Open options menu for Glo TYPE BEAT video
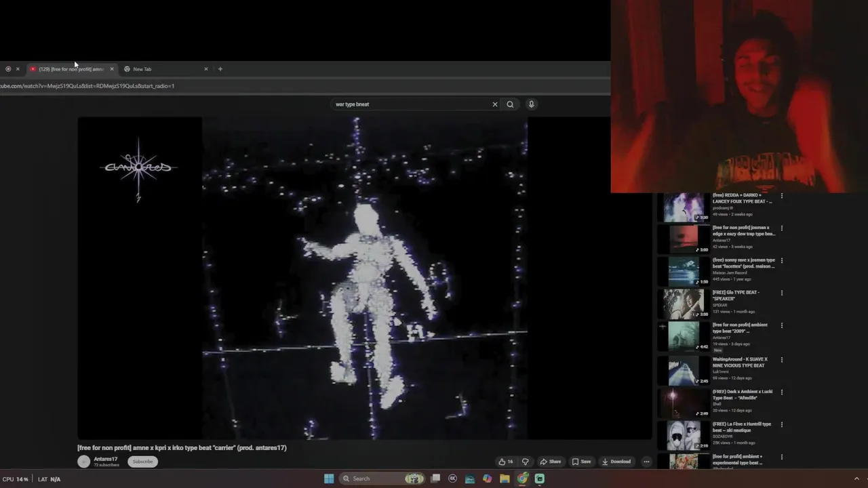The image size is (868, 488). [x=782, y=293]
